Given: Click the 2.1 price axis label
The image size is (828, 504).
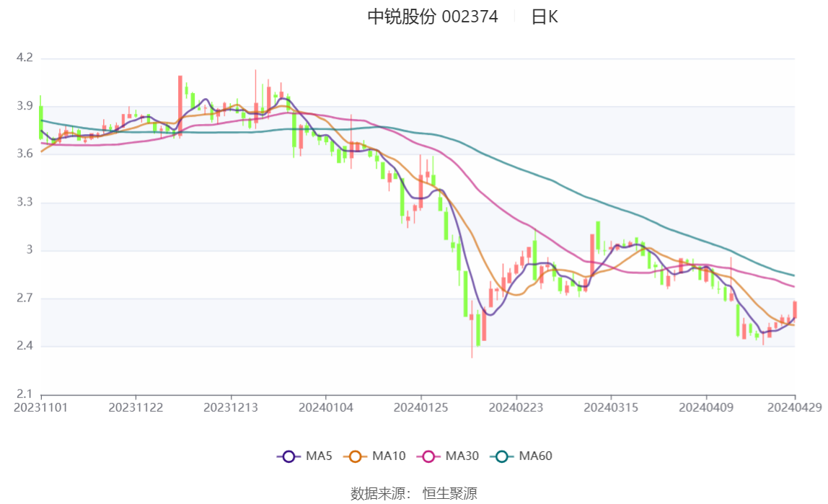Looking at the screenshot, I should click(24, 394).
